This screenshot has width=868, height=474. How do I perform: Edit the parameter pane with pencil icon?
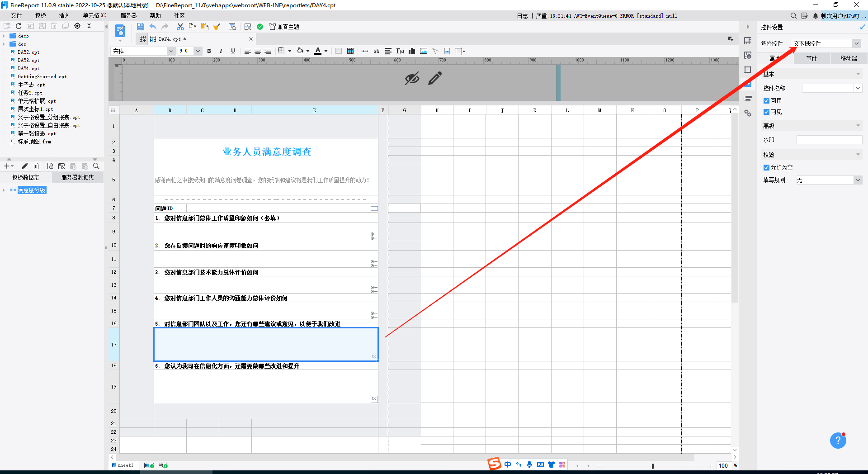[x=435, y=78]
